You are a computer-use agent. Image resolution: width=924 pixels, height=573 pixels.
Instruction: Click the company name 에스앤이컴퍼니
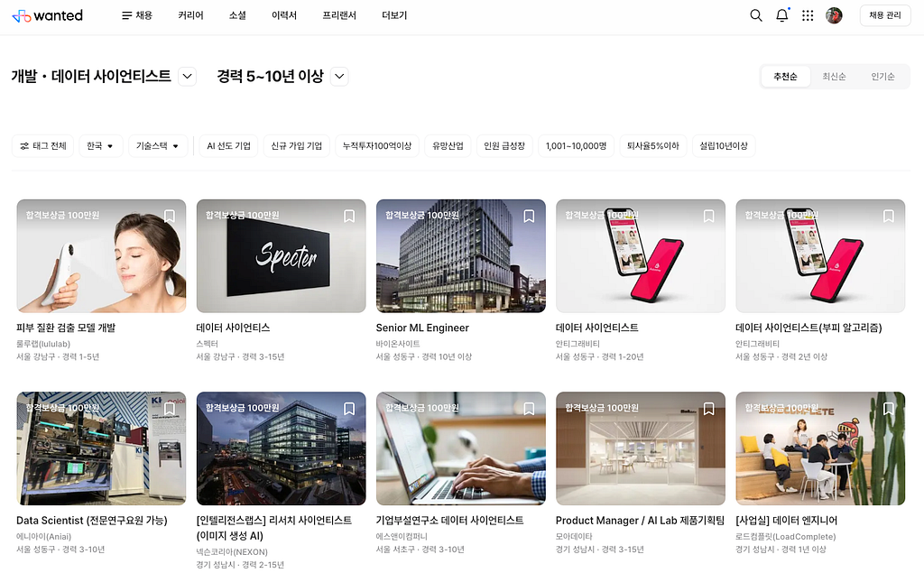(x=402, y=536)
